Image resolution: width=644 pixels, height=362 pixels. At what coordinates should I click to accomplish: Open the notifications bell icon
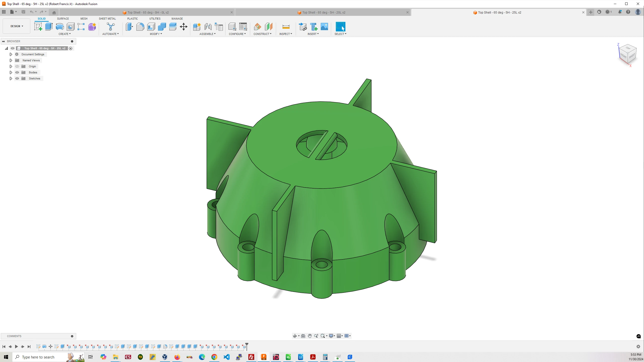[620, 12]
